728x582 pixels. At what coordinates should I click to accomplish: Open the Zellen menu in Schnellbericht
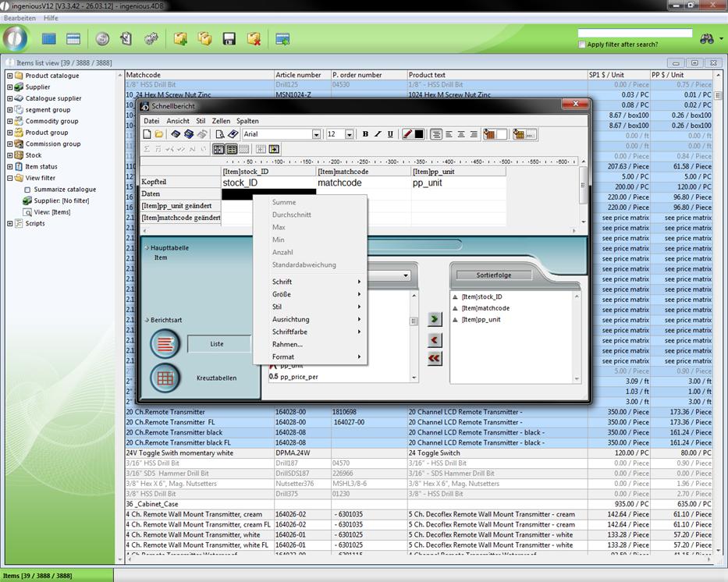click(221, 121)
